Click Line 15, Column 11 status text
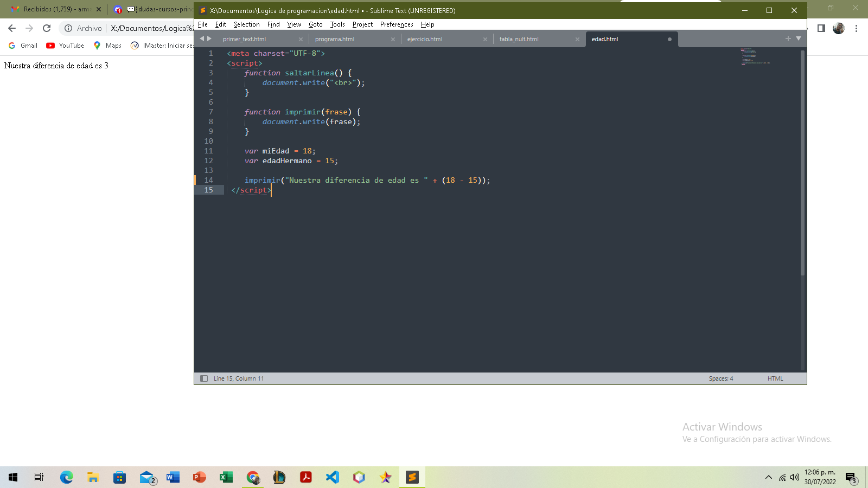 coord(239,378)
